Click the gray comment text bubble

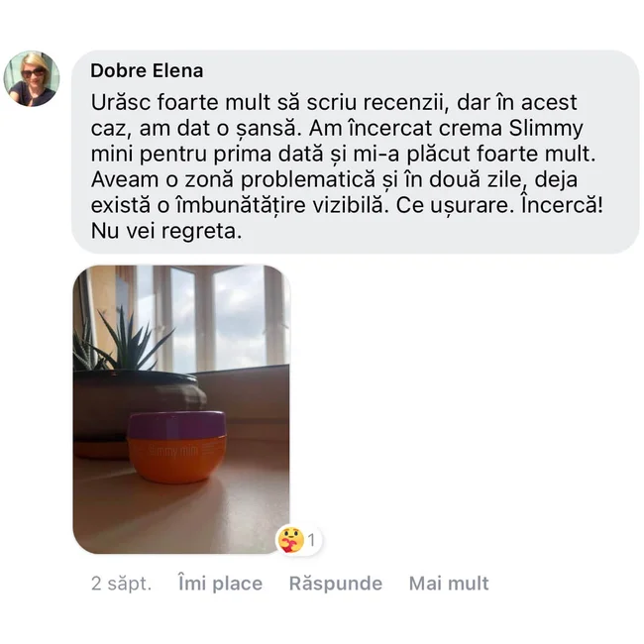click(356, 152)
